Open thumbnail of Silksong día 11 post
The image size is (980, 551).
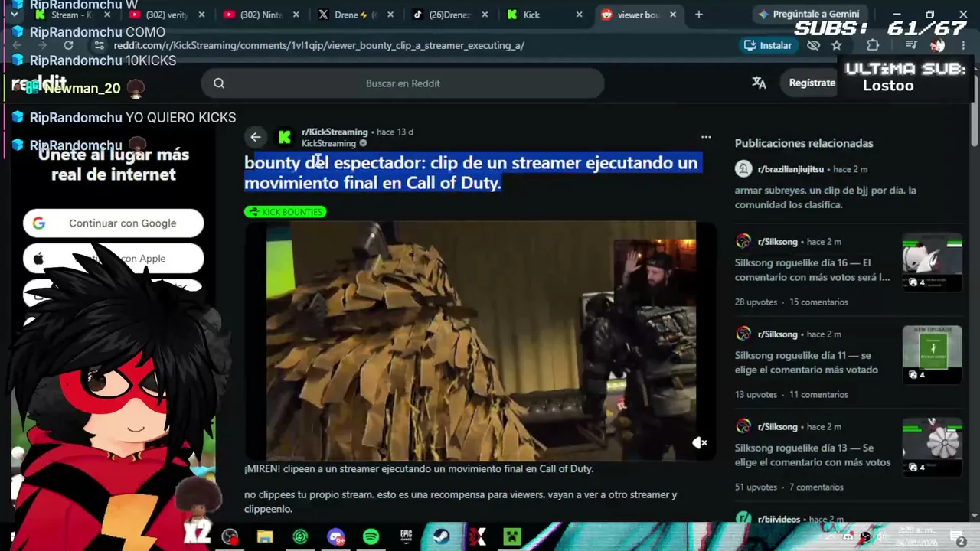coord(933,355)
